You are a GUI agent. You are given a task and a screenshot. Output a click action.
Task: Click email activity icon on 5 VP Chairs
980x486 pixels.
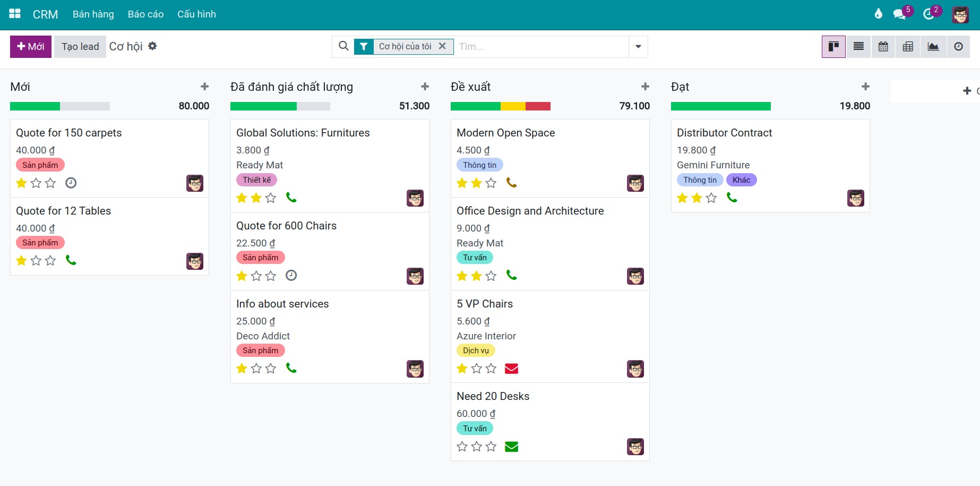pos(511,368)
